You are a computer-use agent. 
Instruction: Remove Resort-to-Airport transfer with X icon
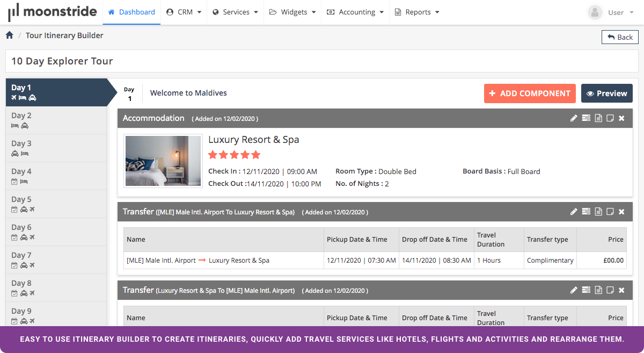click(x=621, y=290)
